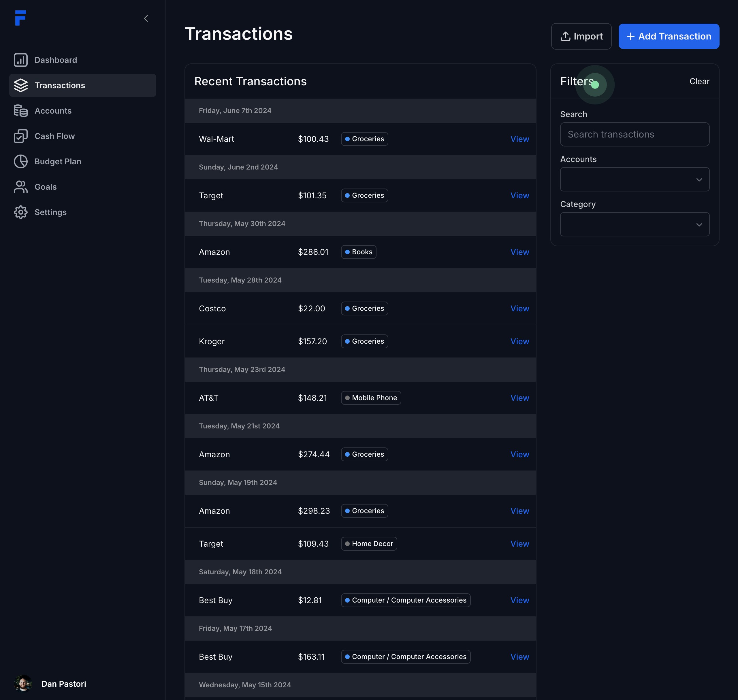Select the Cash Flow sidebar icon
This screenshot has width=738, height=700.
pos(20,136)
